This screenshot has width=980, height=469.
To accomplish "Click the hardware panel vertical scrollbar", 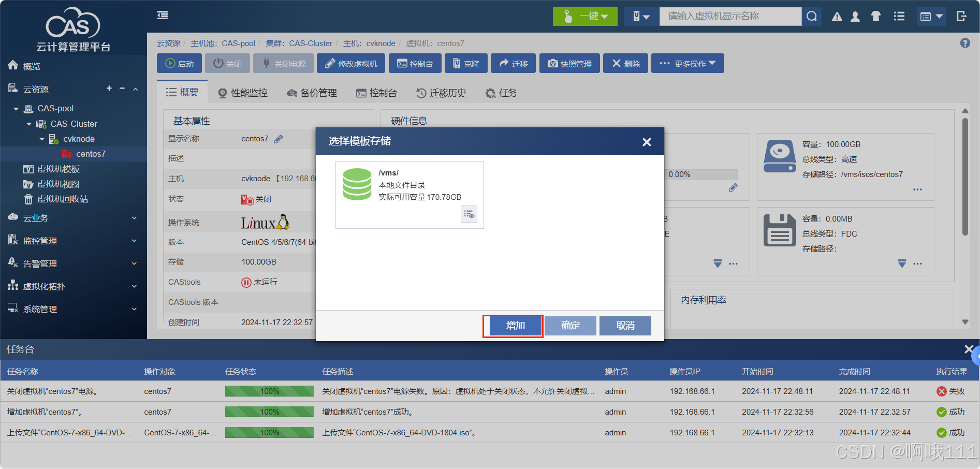I will point(965,176).
